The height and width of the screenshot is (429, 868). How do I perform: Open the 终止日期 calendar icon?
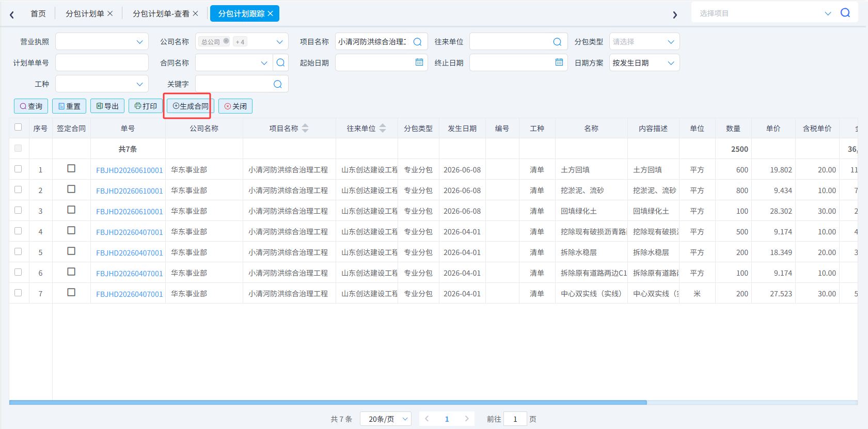click(559, 62)
